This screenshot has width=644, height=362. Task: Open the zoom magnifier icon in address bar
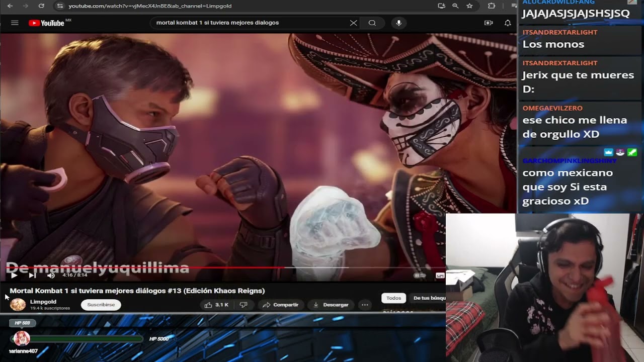pos(455,6)
